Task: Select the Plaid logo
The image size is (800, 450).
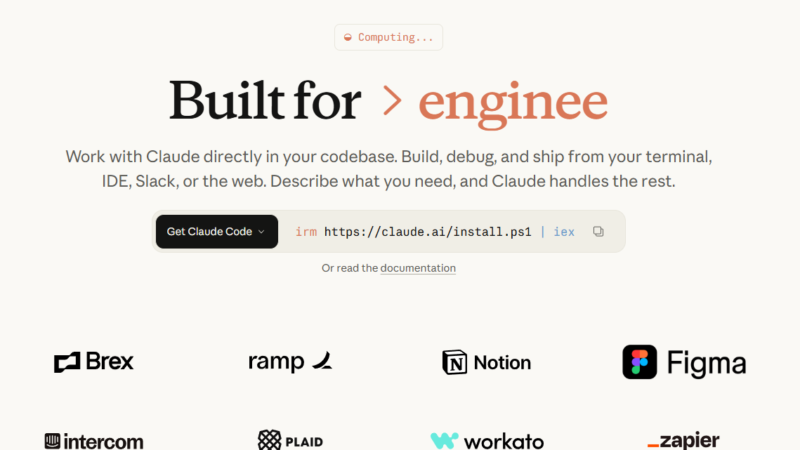Action: [290, 440]
